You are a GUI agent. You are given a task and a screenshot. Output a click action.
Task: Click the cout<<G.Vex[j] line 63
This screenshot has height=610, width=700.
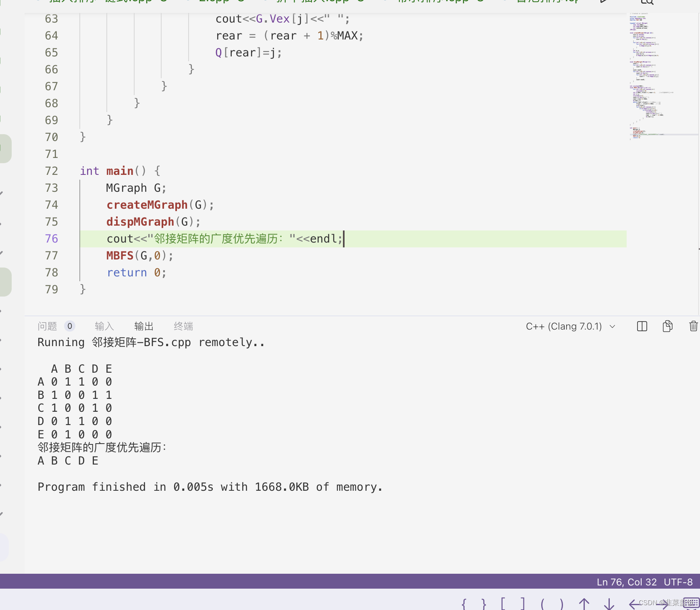coord(282,19)
